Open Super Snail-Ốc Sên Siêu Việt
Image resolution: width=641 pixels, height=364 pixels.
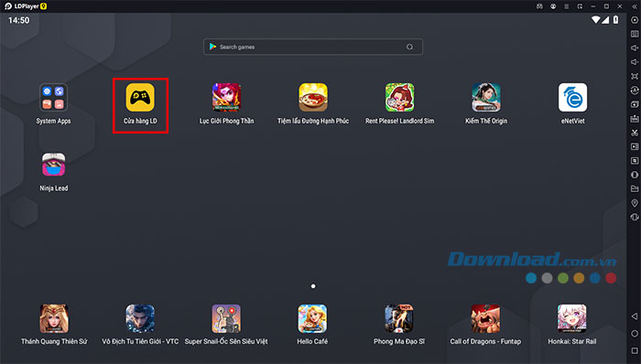[226, 318]
